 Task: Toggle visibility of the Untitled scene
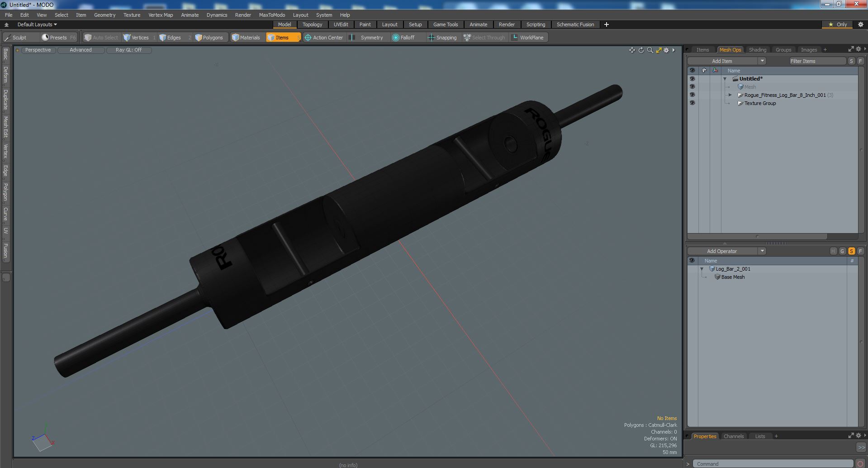pos(692,79)
